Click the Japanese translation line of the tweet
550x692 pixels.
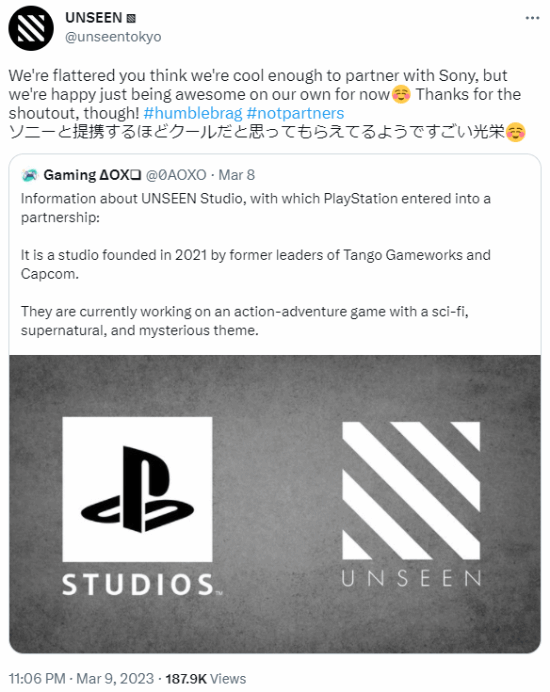[x=267, y=132]
